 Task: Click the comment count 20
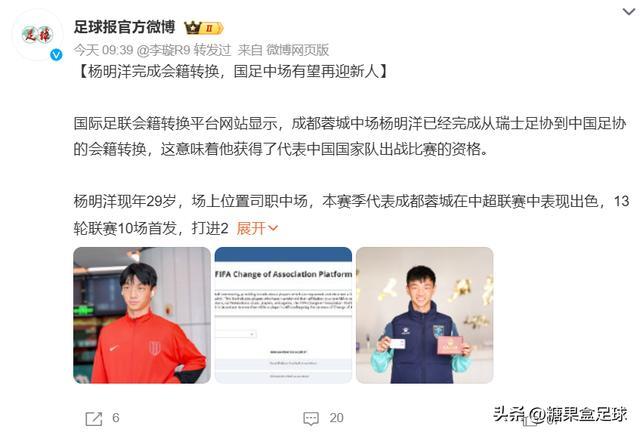[x=336, y=417]
